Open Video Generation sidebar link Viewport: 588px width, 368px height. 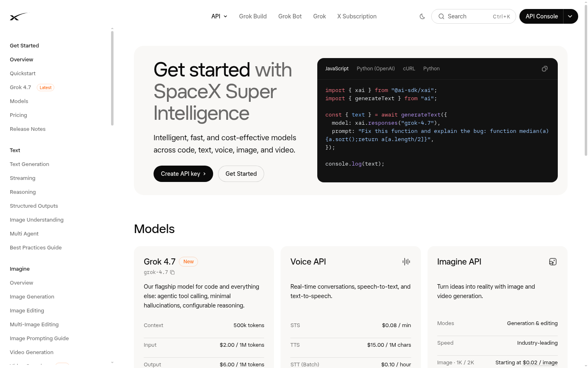pyautogui.click(x=31, y=352)
